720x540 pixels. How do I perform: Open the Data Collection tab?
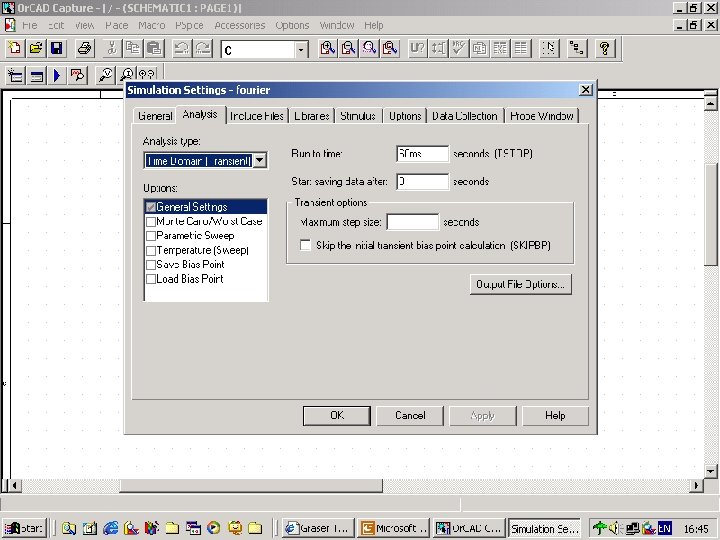tap(465, 116)
